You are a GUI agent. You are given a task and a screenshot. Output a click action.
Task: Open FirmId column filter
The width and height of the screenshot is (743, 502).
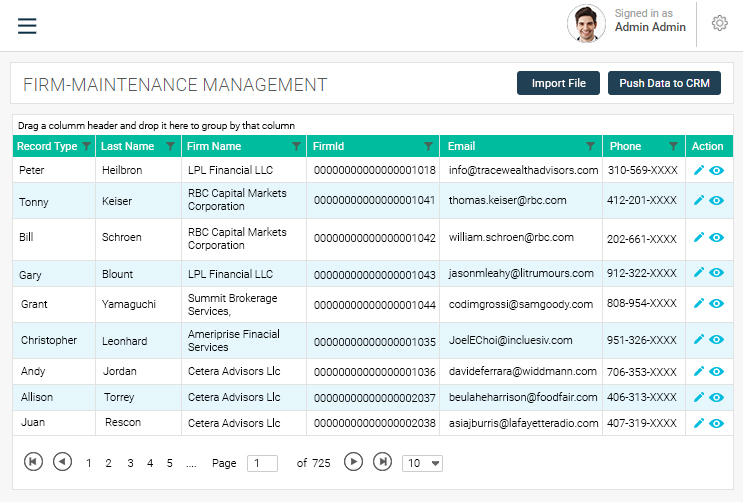click(x=428, y=146)
